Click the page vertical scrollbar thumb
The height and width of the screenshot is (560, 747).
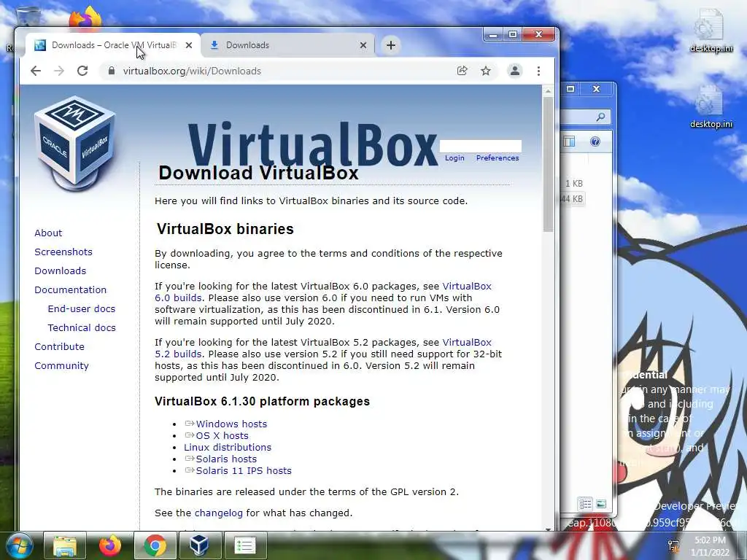(548, 164)
